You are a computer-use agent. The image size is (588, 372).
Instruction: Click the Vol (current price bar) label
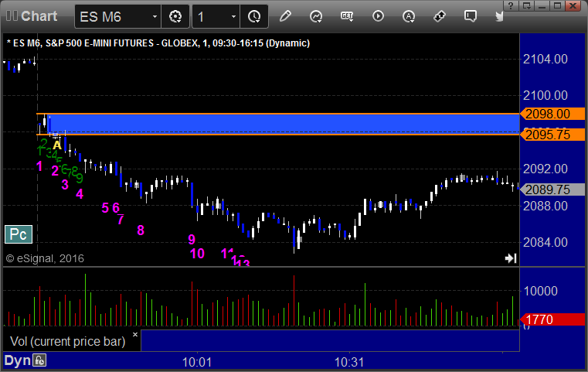pyautogui.click(x=67, y=341)
